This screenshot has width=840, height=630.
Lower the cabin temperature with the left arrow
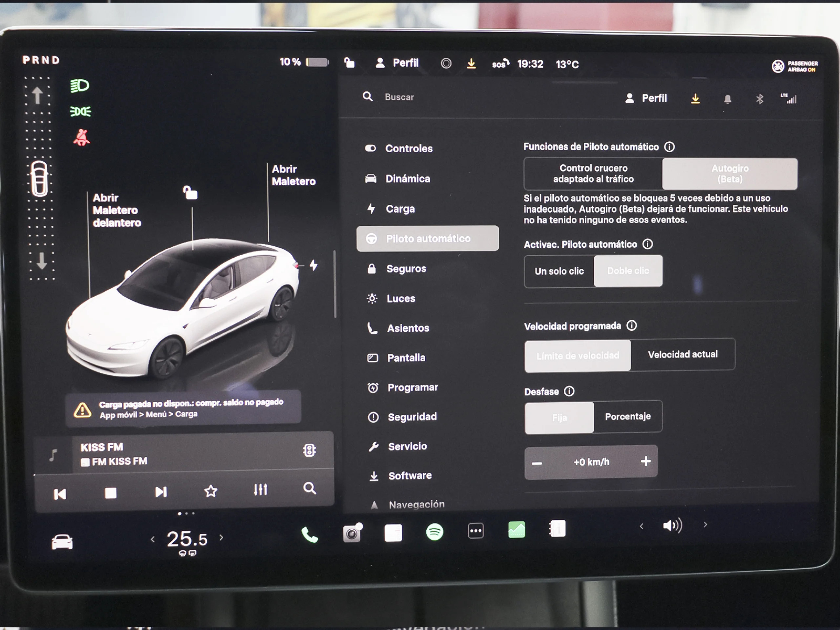point(154,538)
